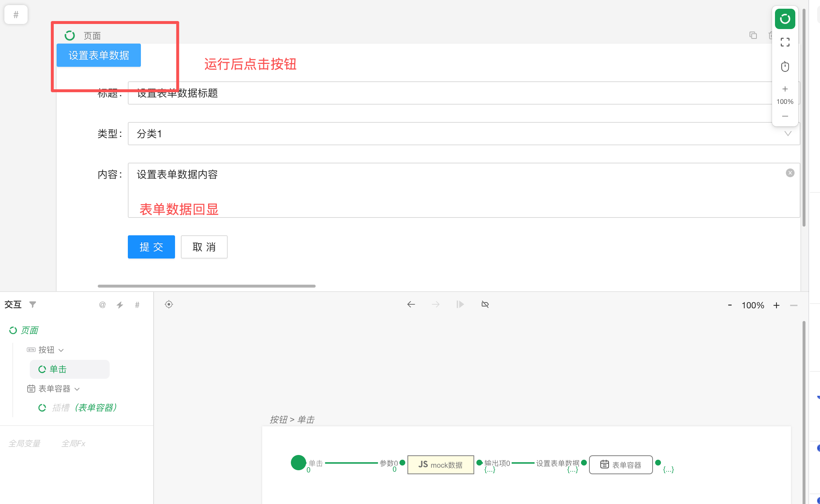Click the lightning bolt icon in 交互 panel
Screen dimensions: 820x504
(x=120, y=305)
